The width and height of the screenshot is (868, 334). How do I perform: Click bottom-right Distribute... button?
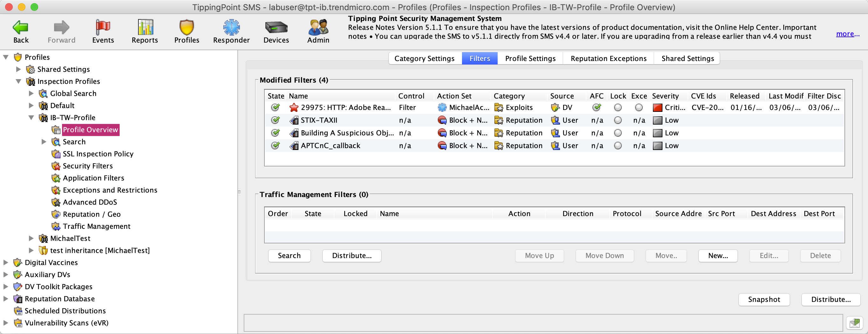click(831, 300)
